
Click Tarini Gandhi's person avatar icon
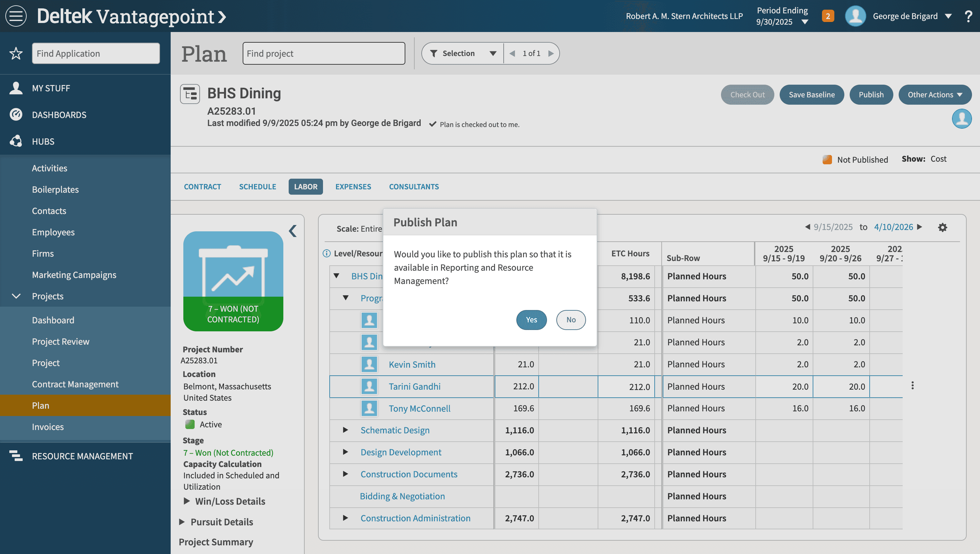coord(369,386)
